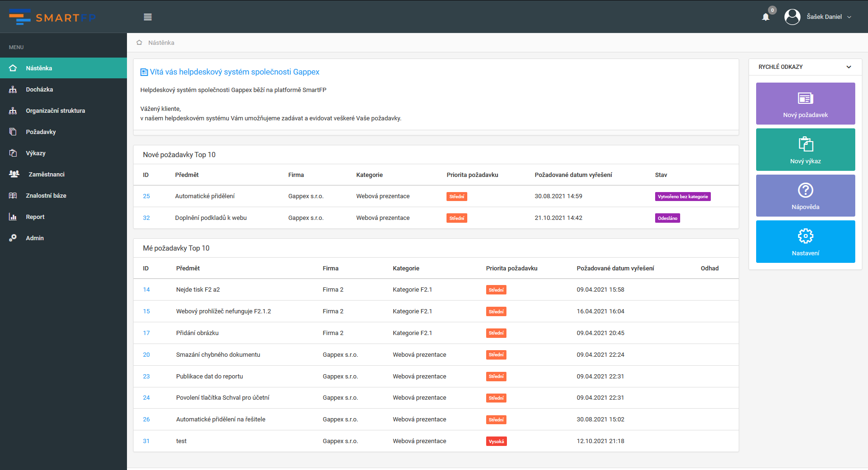Open request ID 25

pyautogui.click(x=146, y=196)
